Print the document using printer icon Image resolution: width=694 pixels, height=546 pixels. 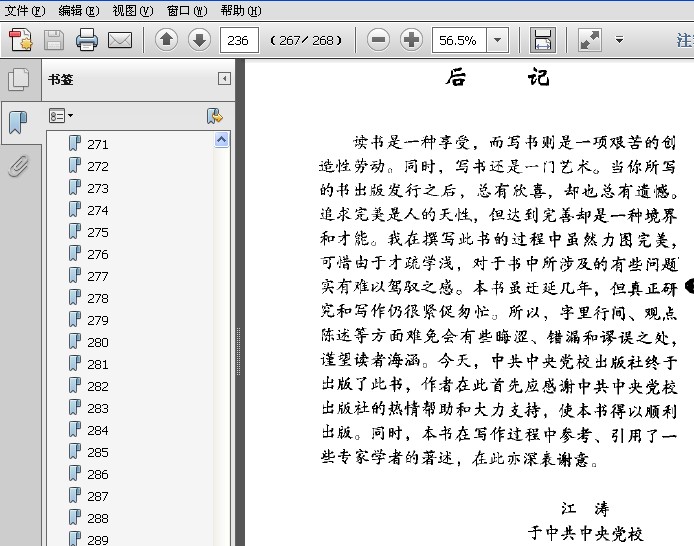(87, 40)
